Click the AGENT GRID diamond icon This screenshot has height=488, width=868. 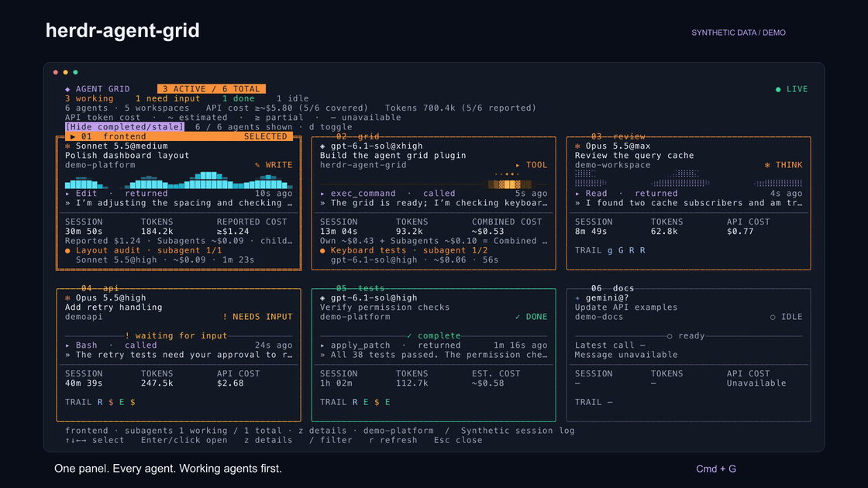tap(67, 89)
